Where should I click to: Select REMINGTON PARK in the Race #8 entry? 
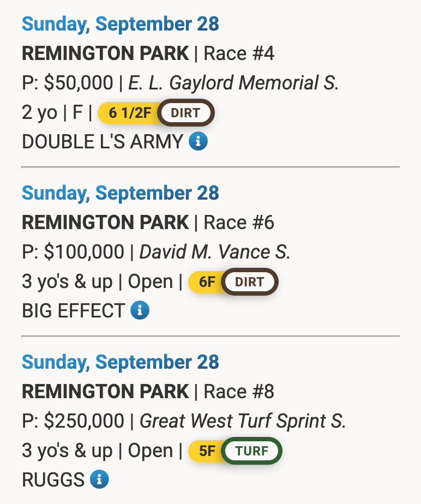[105, 392]
